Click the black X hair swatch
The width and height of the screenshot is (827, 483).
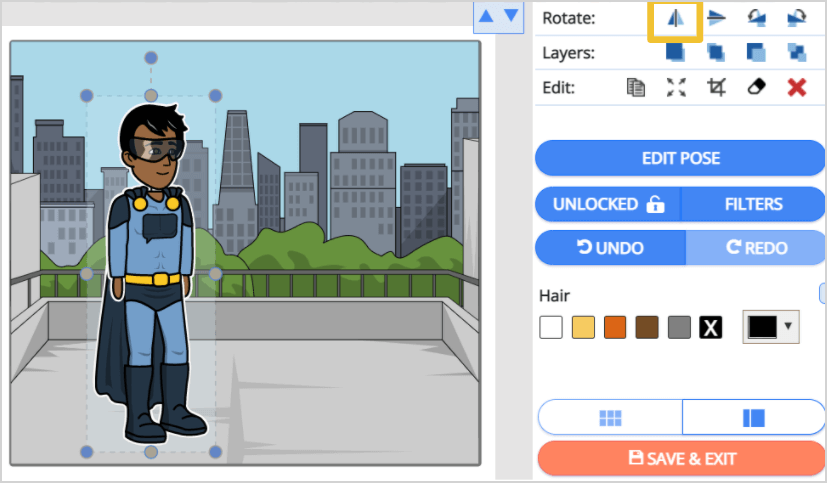(710, 327)
